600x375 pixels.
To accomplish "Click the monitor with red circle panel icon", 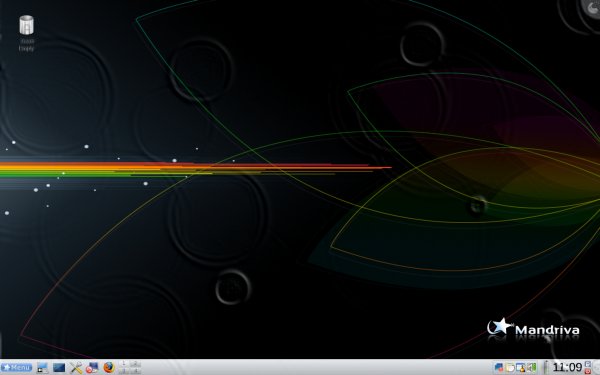I will click(92, 368).
